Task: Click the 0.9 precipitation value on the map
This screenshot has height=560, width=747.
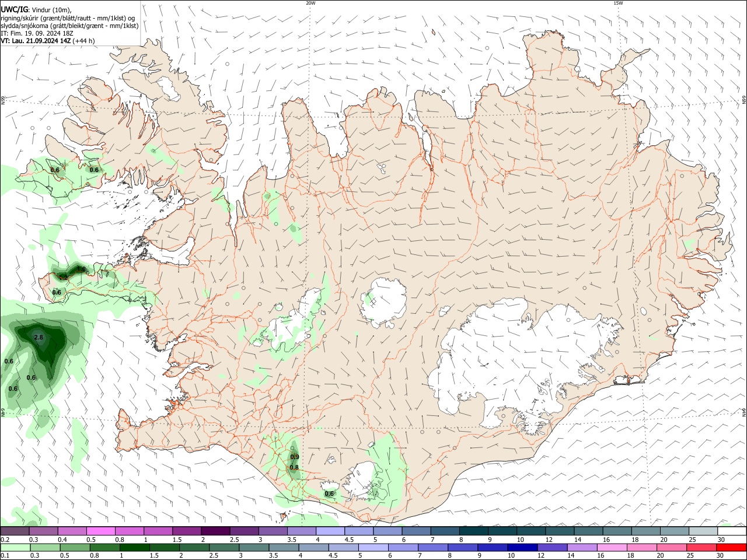Action: (295, 457)
